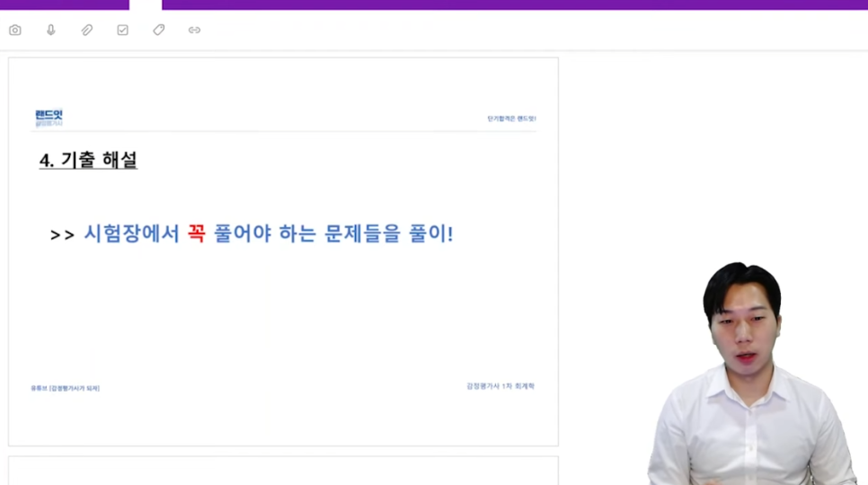Attach a file using paperclip icon
The width and height of the screenshot is (868, 485).
tap(87, 30)
